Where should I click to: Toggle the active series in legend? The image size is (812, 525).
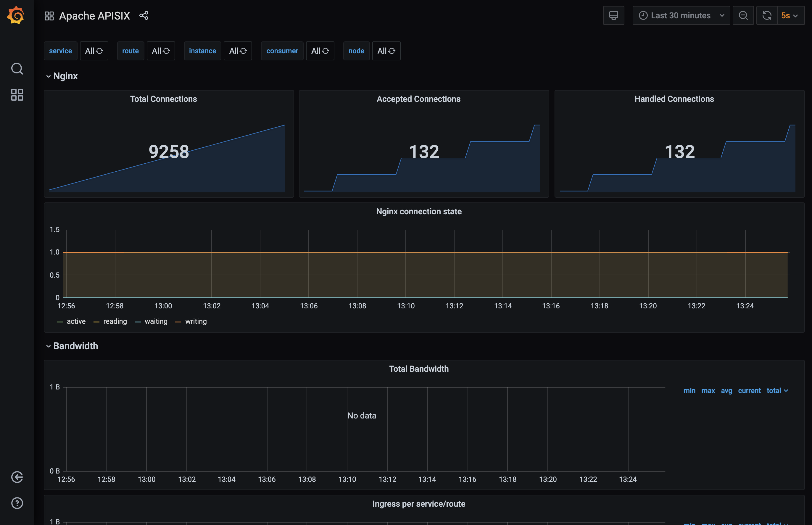pos(76,321)
